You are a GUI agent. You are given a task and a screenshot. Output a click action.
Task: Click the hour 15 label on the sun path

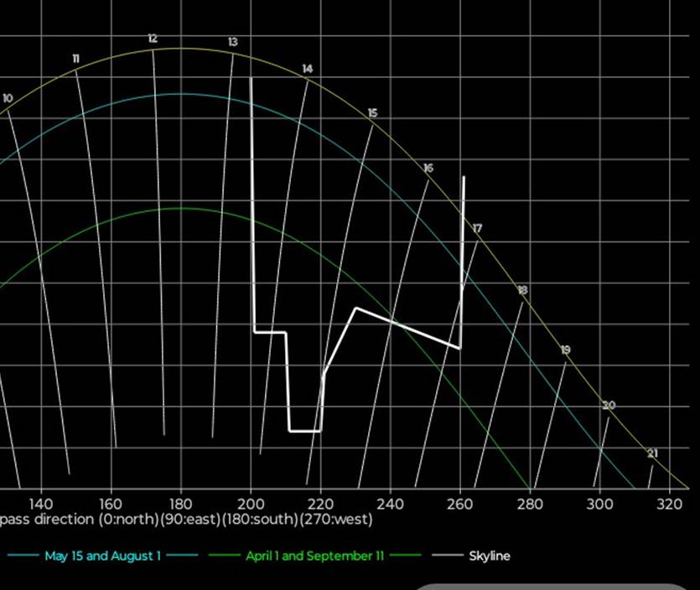[373, 113]
